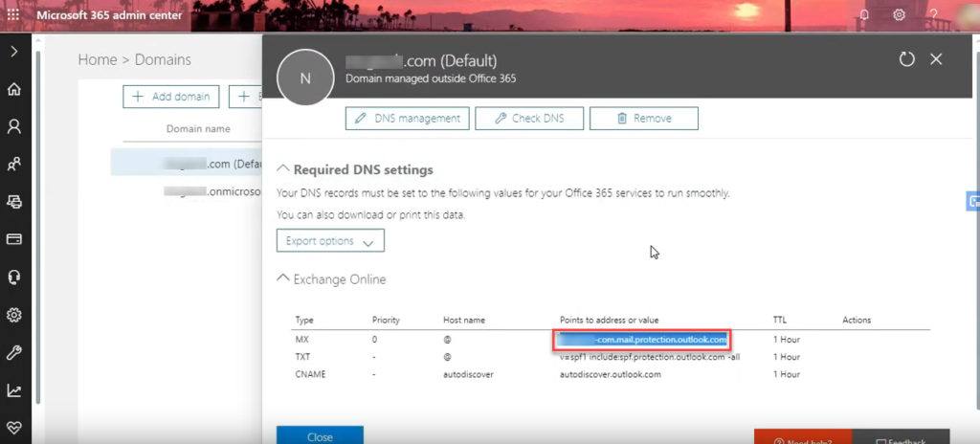The width and height of the screenshot is (980, 444).
Task: Click the blue side tab at right edge
Action: pos(973,201)
